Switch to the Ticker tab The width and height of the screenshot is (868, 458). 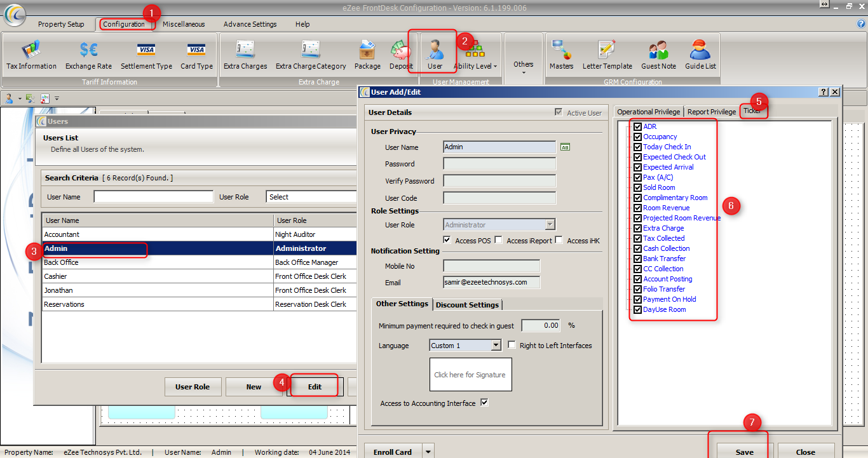click(752, 111)
